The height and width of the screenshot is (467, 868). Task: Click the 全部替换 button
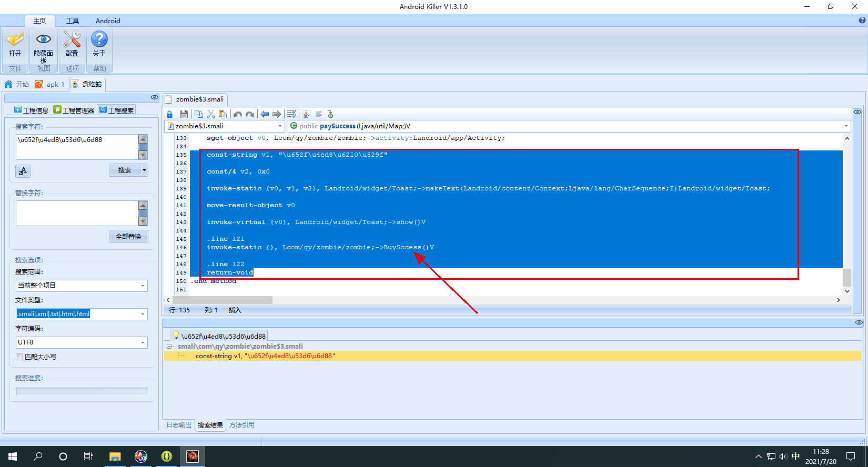128,237
